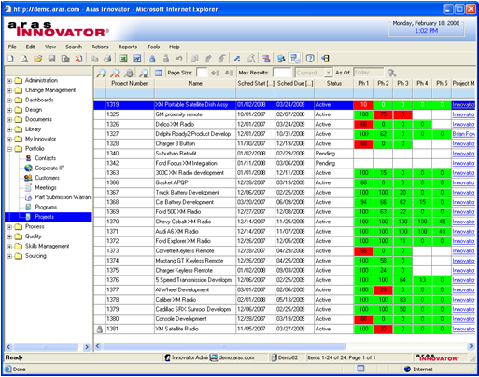
Task: Click the Customers people icon in tree
Action: click(28, 178)
